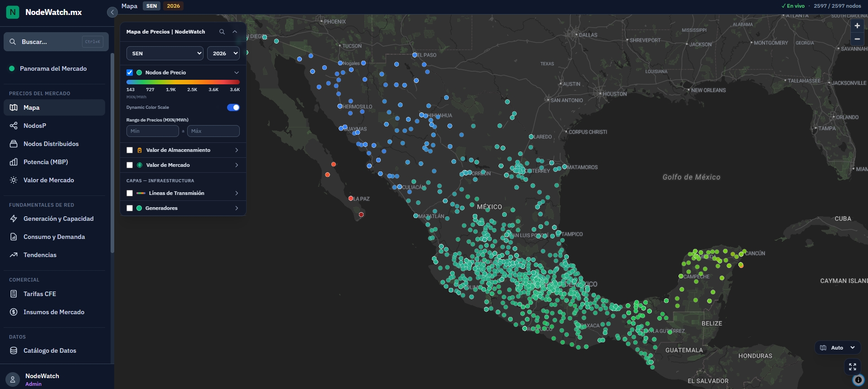
Task: Open the Auto map style dropdown
Action: point(838,348)
